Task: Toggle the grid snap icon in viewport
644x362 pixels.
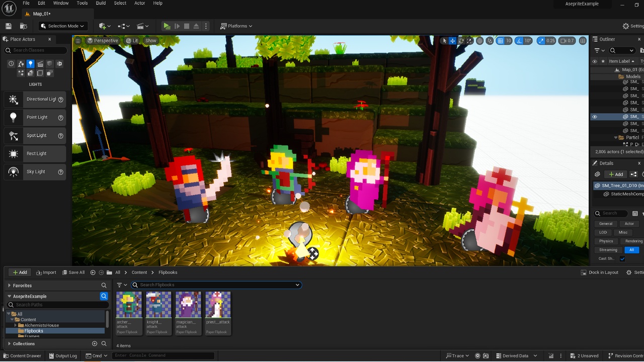Action: (x=500, y=41)
